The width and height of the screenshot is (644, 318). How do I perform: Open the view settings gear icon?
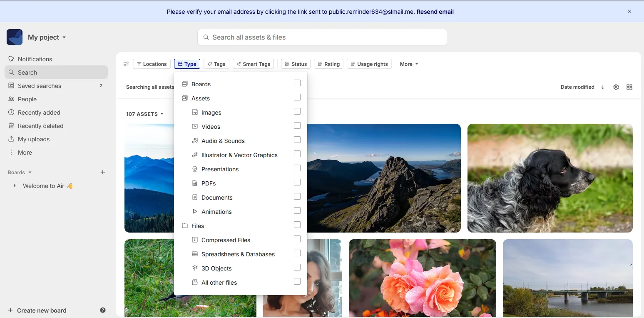(616, 87)
